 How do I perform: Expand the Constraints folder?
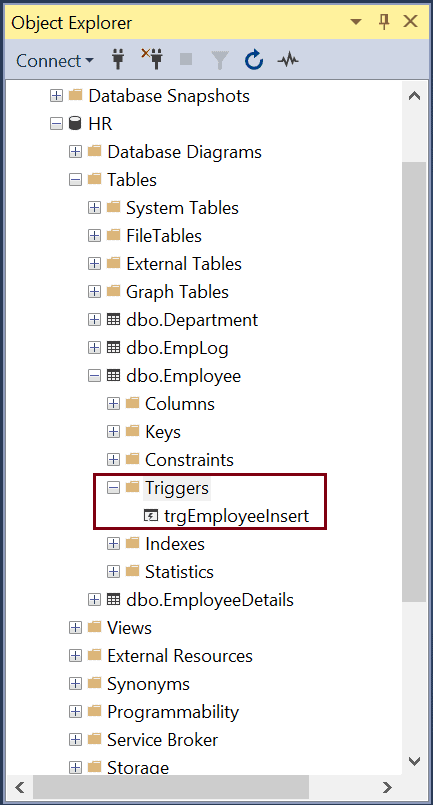tap(113, 459)
